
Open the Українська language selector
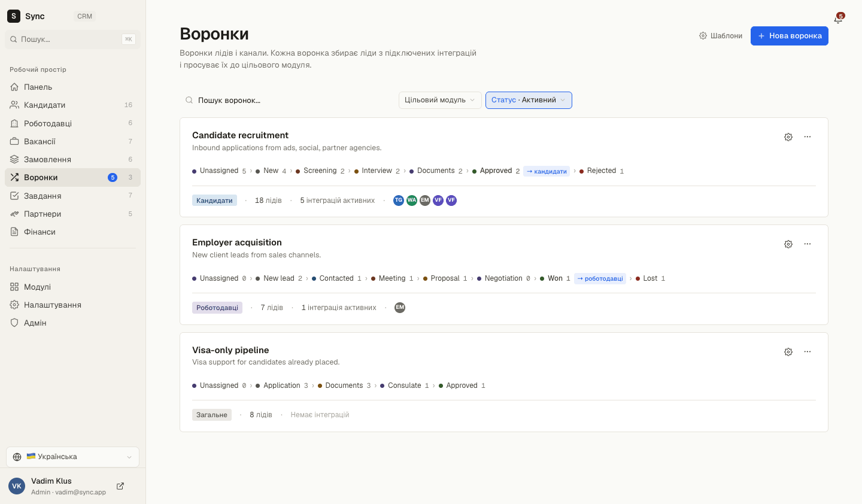[x=72, y=457]
